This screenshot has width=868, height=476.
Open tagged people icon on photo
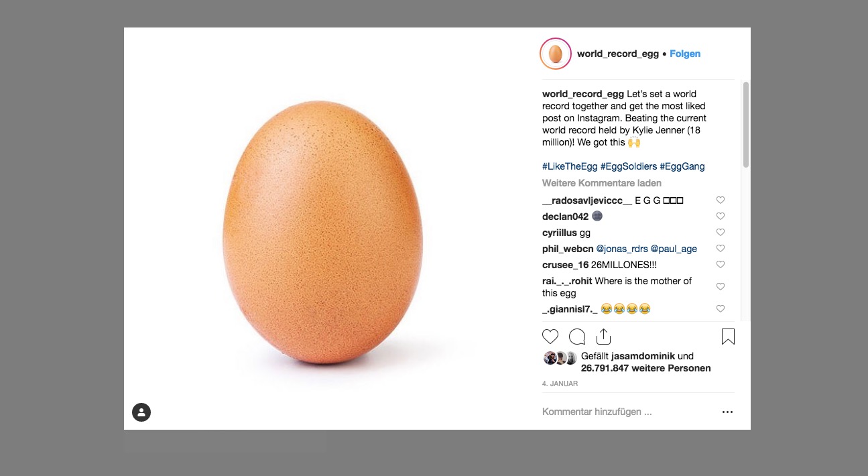click(x=141, y=412)
